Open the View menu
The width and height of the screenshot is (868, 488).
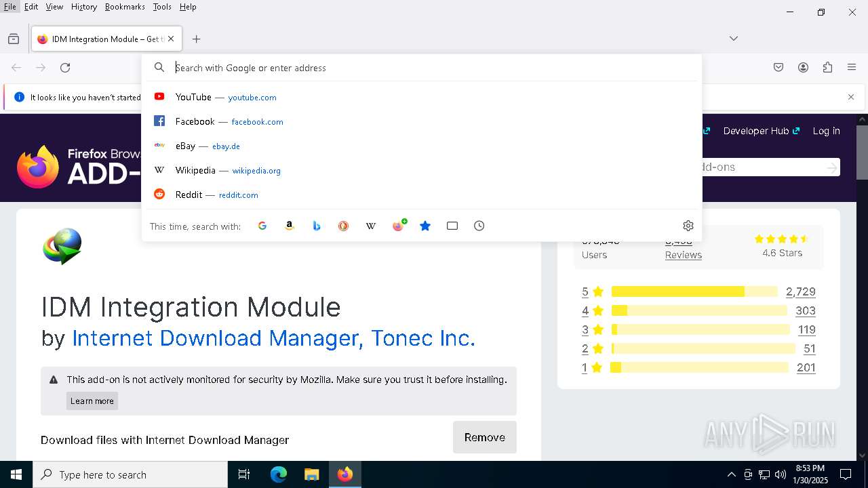pos(54,7)
